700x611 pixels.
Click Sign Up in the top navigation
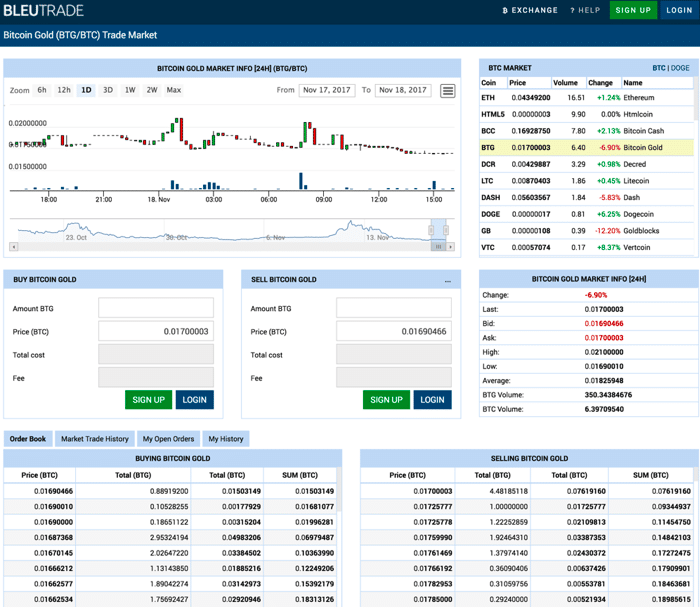pos(633,10)
